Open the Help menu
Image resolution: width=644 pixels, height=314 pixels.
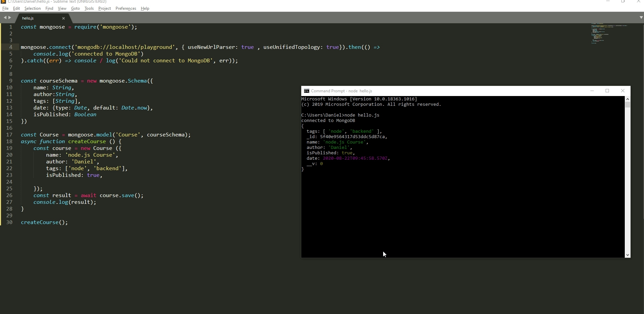pos(145,8)
